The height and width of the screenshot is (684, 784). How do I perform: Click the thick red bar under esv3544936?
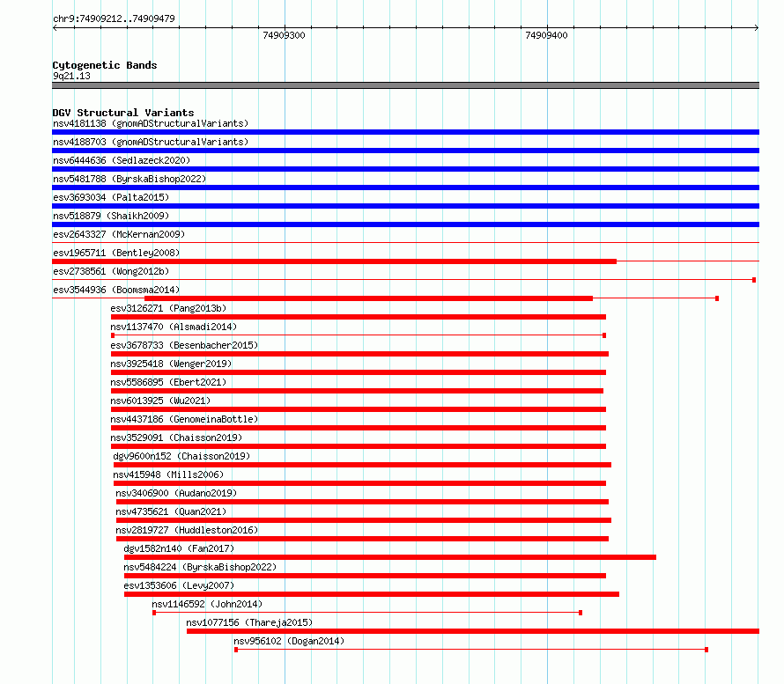[x=368, y=298]
